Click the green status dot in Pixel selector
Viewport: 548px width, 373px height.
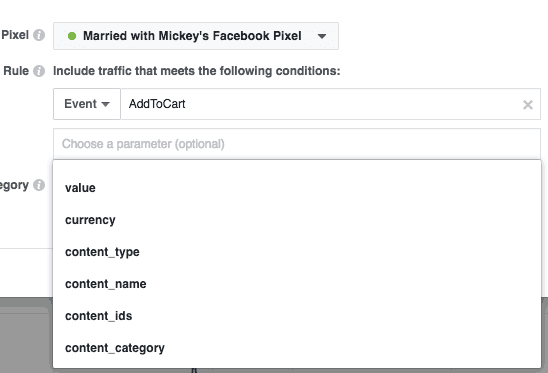(x=72, y=36)
